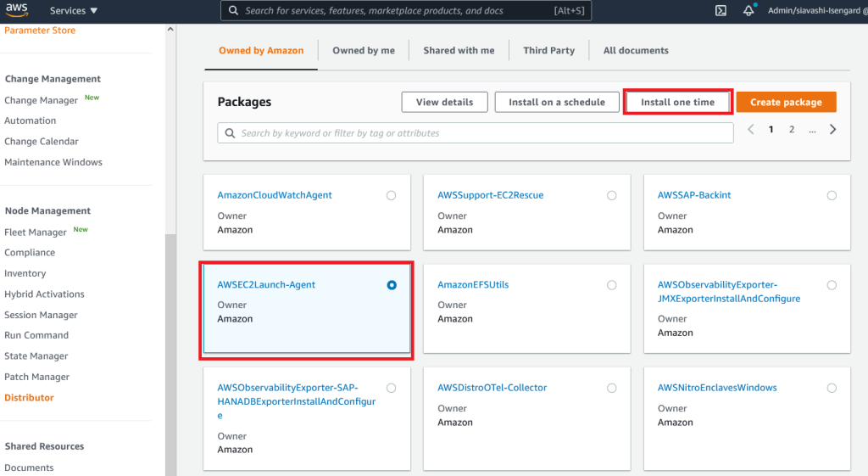Switch to Third Party tab

coord(549,50)
